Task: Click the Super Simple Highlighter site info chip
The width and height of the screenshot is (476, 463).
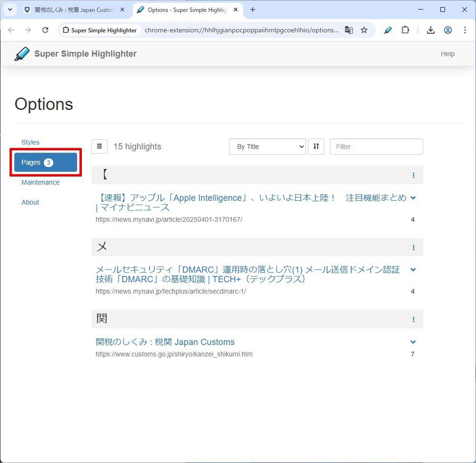Action: pos(100,30)
